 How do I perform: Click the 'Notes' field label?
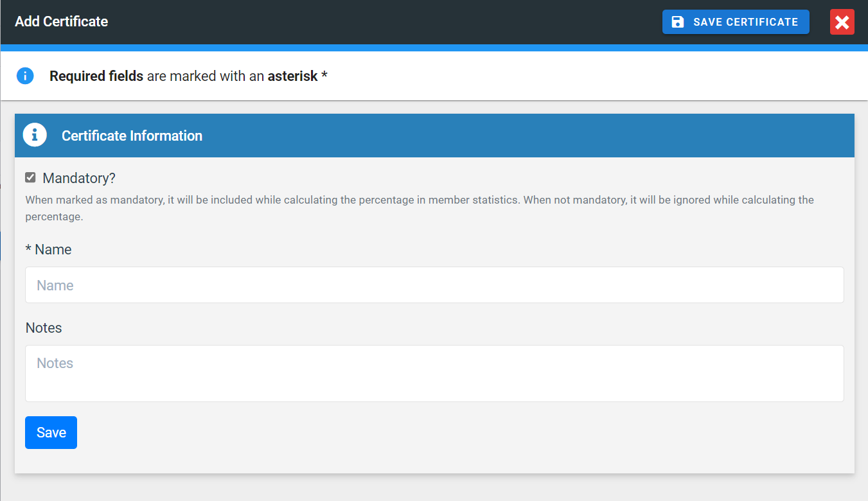coord(44,328)
